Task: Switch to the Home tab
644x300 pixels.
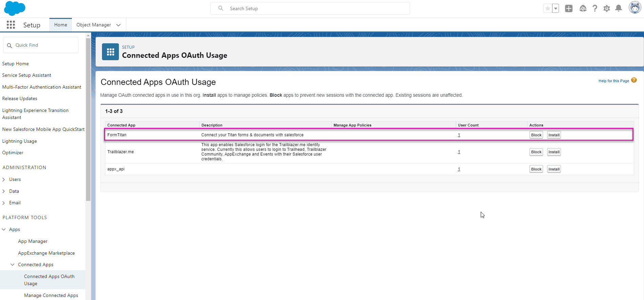Action: tap(61, 25)
